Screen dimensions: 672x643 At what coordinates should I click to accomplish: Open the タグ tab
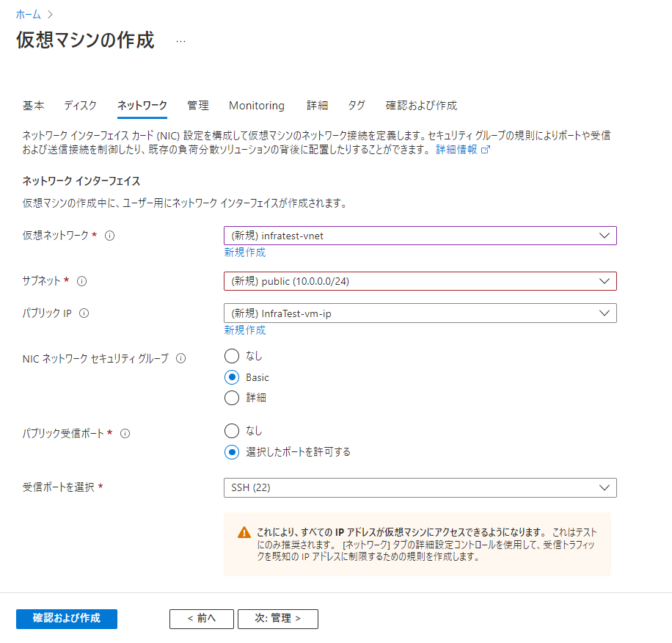coord(357,106)
